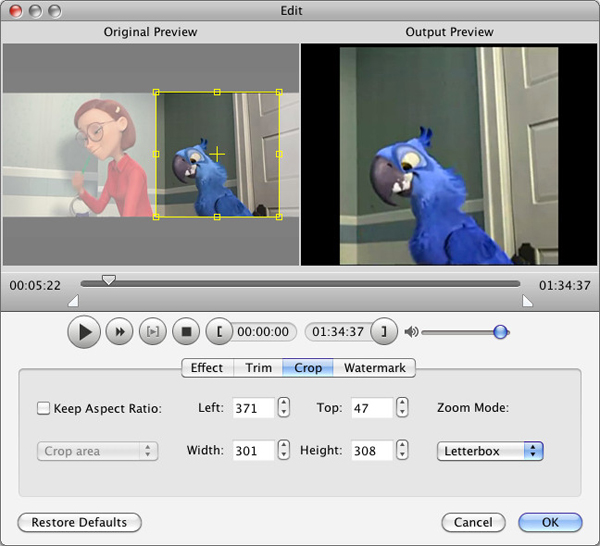
Task: Set trim start with left bracket button
Action: coord(219,331)
